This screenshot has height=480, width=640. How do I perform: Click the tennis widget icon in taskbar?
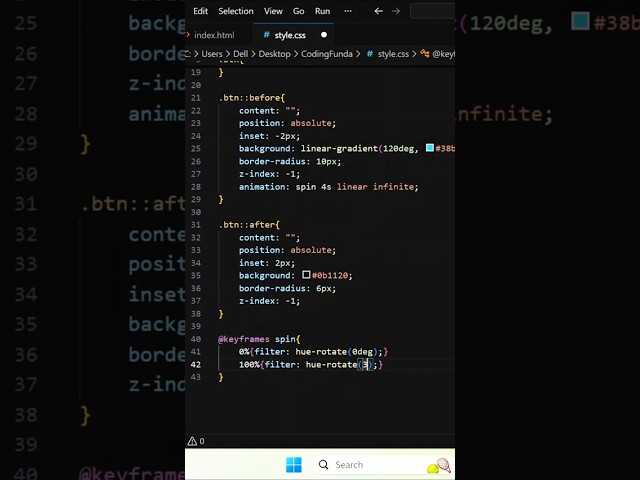click(x=439, y=465)
